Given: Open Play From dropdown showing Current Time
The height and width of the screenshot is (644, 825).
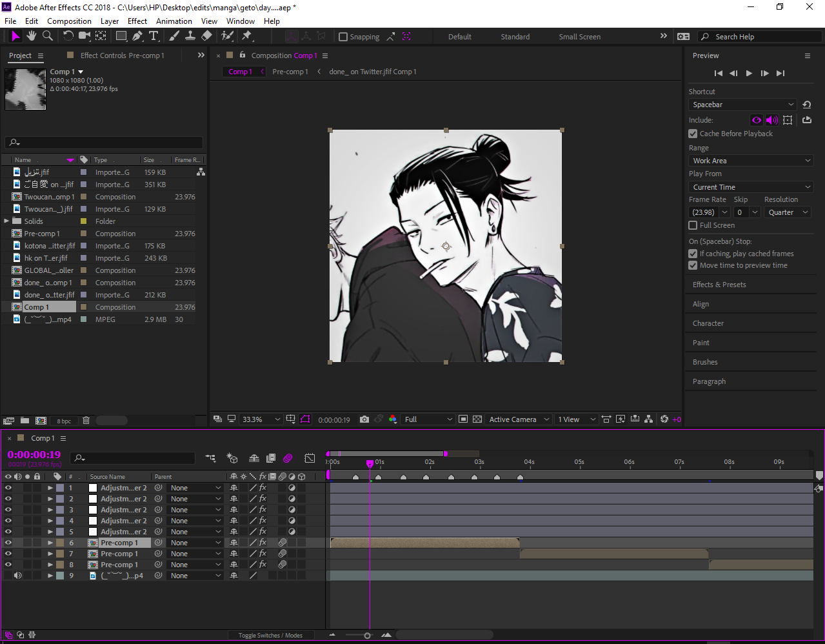Looking at the screenshot, I should tap(751, 187).
